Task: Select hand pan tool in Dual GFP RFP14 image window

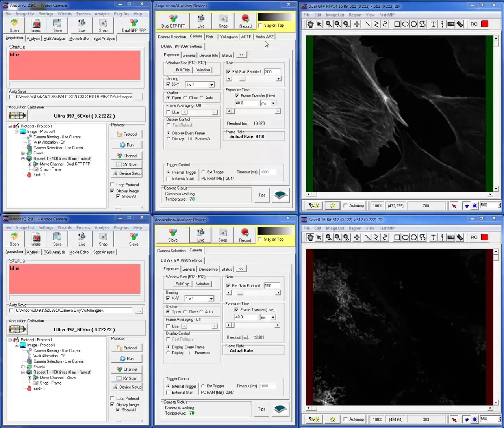Action: coord(310,24)
